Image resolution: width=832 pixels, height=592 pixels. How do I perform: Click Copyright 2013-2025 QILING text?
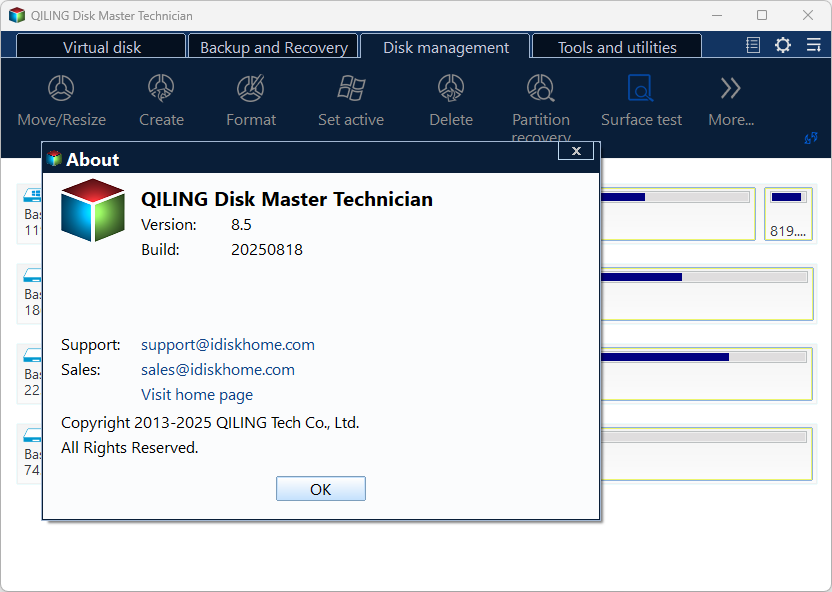tap(210, 423)
